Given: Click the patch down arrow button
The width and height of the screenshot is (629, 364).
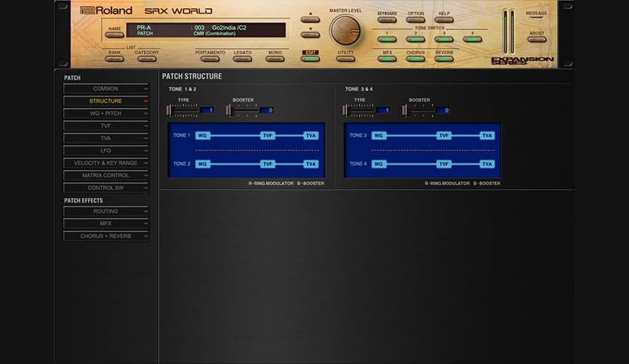Looking at the screenshot, I should click(311, 35).
